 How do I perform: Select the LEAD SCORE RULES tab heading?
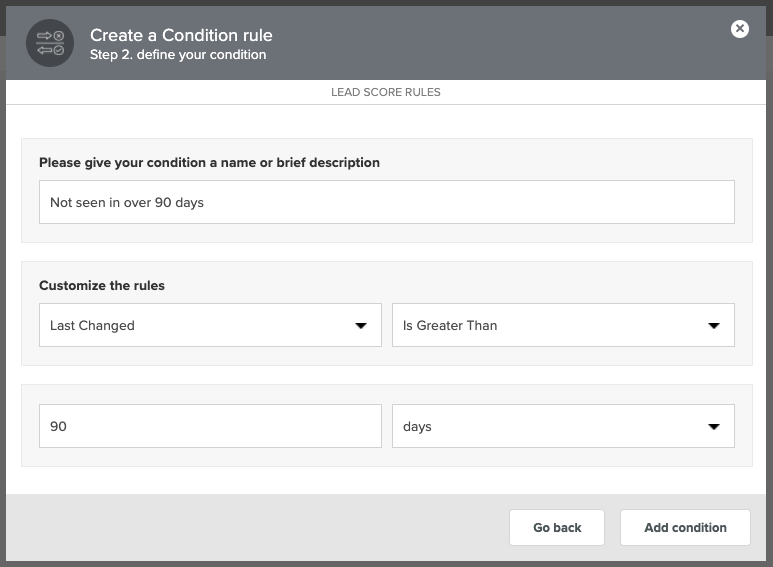(386, 92)
